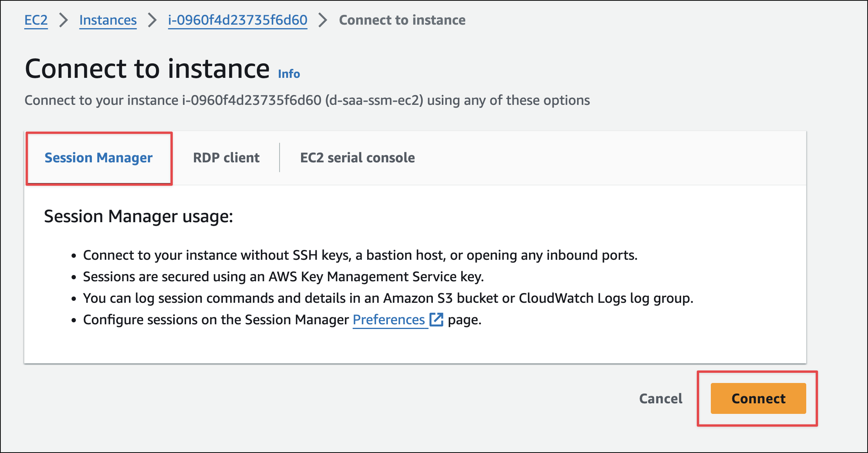Open the EC2 serial console tab
The image size is (868, 453).
click(357, 158)
